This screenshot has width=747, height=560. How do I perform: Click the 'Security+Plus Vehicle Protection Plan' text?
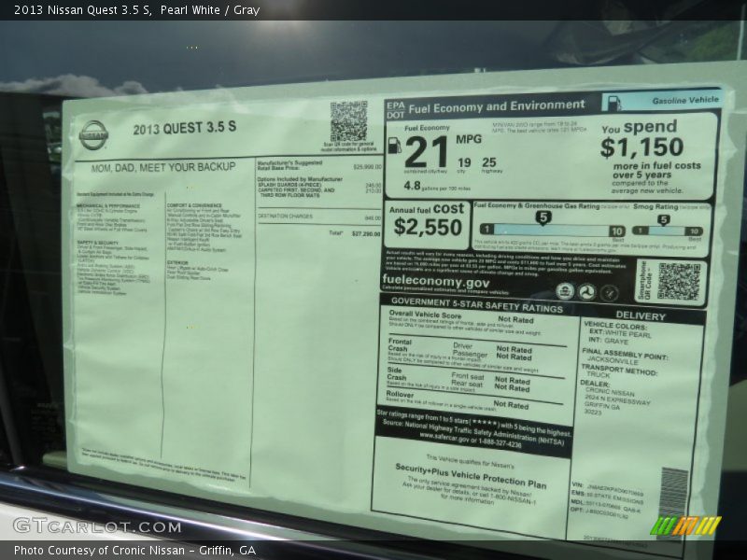click(471, 476)
